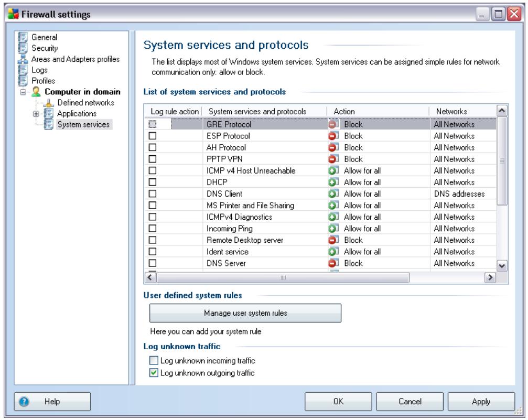Click System services and protocols column header
Screen dimensions: 528x420
[x=265, y=112]
